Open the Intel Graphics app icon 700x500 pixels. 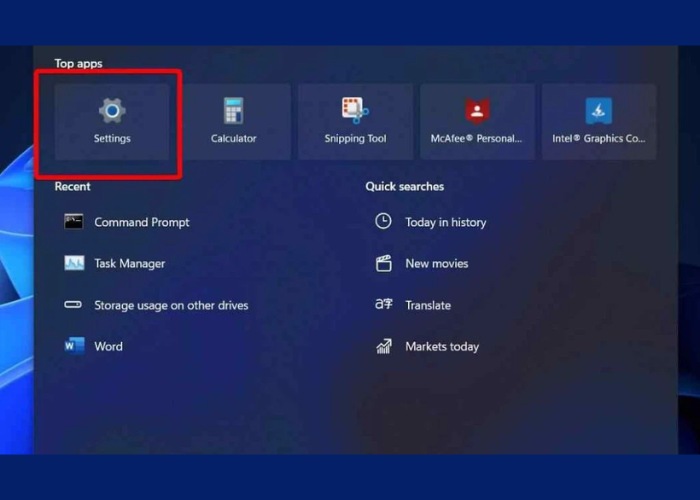598,110
